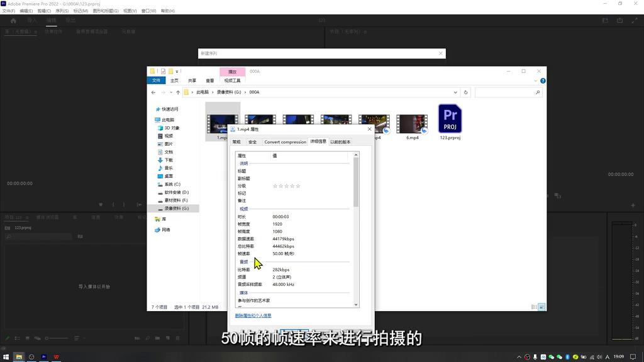Image resolution: width=644 pixels, height=362 pixels.
Task: Open the address bar dropdown arrow in Explorer
Action: click(x=455, y=92)
